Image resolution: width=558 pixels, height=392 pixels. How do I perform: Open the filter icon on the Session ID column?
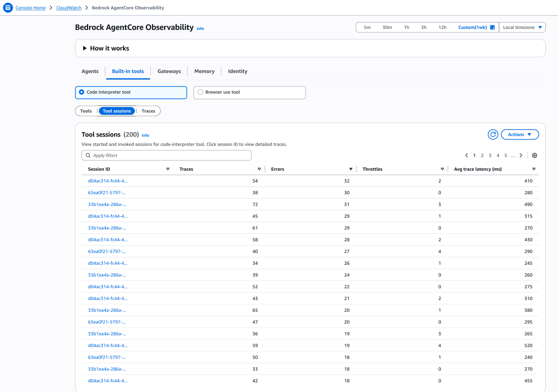pos(168,169)
